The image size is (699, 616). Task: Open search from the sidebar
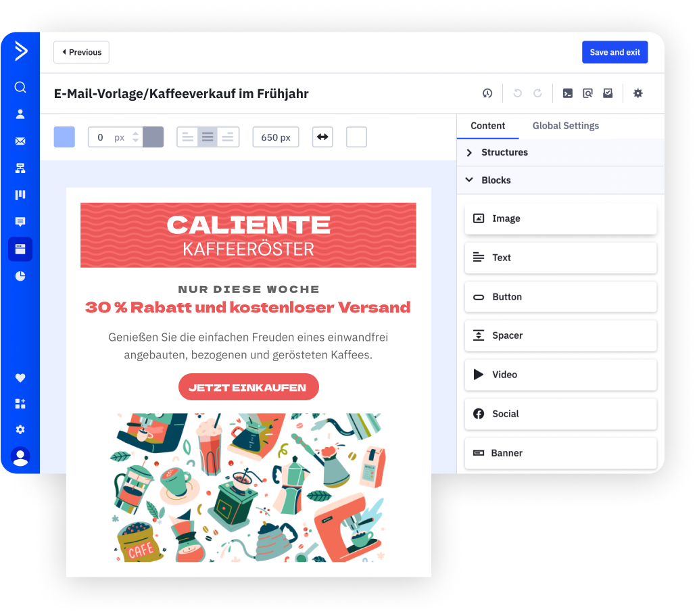(x=20, y=87)
